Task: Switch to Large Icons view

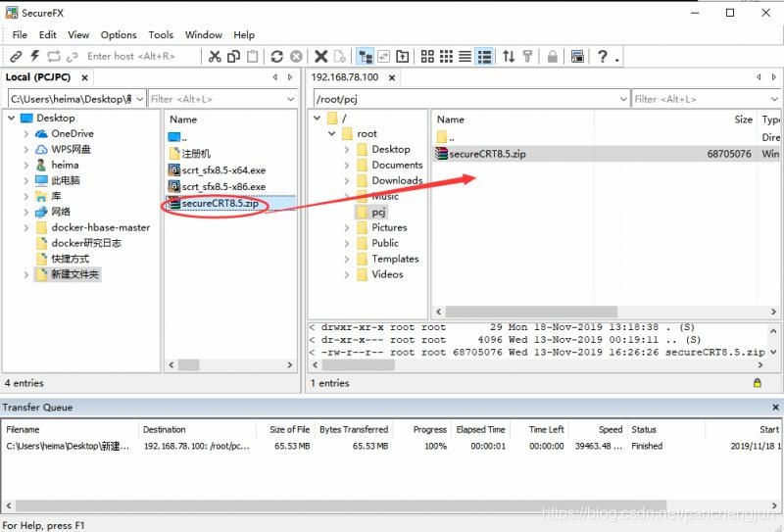Action: pos(427,57)
